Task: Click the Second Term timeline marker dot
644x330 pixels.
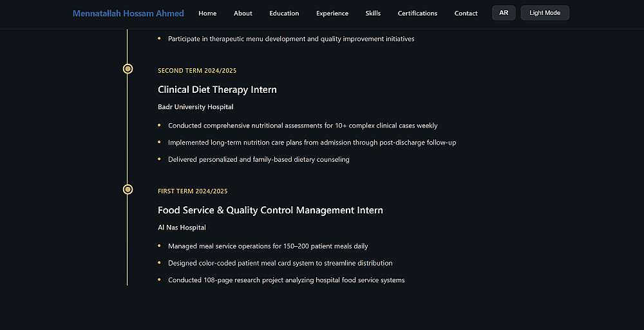Action: (128, 69)
